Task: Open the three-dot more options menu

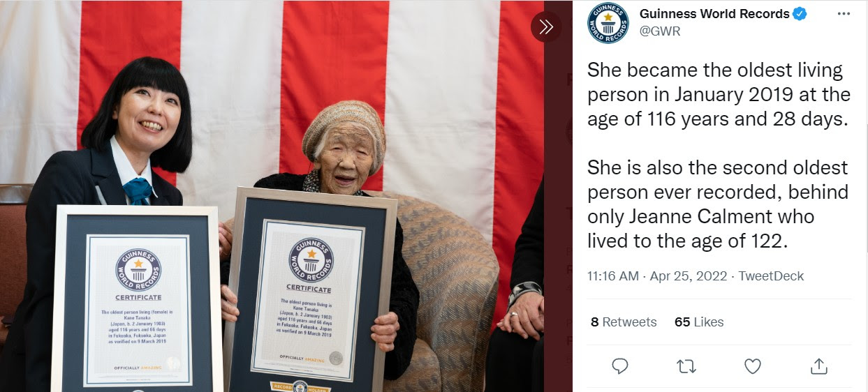Action: click(843, 14)
